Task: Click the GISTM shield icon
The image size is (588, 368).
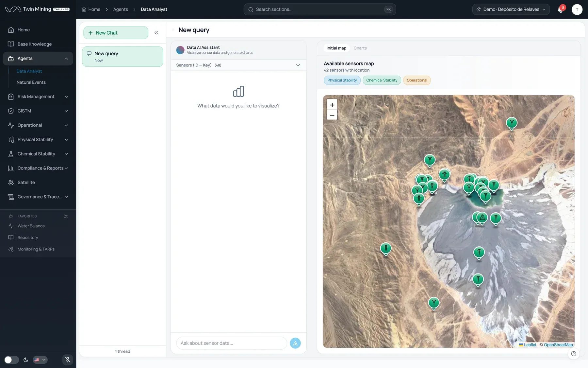Action: (x=11, y=111)
